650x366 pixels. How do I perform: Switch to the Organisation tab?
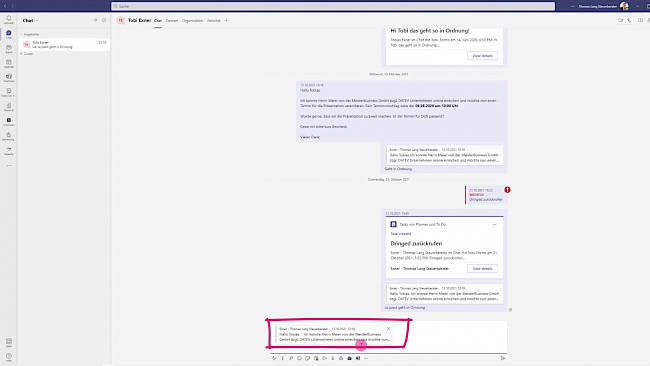coord(192,20)
